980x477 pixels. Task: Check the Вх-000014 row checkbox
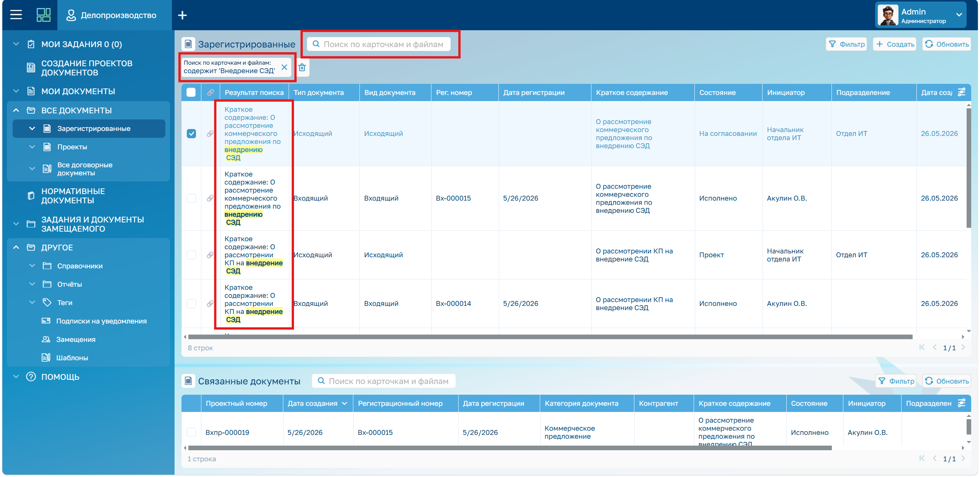pyautogui.click(x=191, y=304)
